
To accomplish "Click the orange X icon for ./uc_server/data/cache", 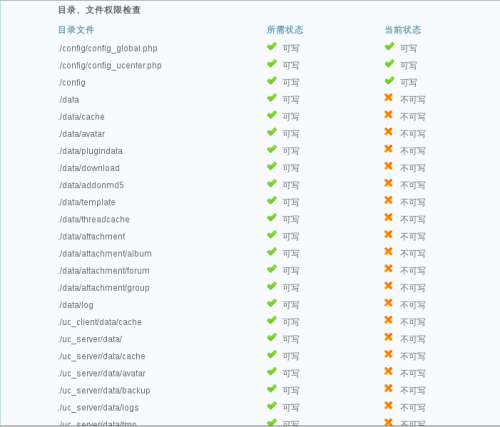I will pyautogui.click(x=388, y=354).
